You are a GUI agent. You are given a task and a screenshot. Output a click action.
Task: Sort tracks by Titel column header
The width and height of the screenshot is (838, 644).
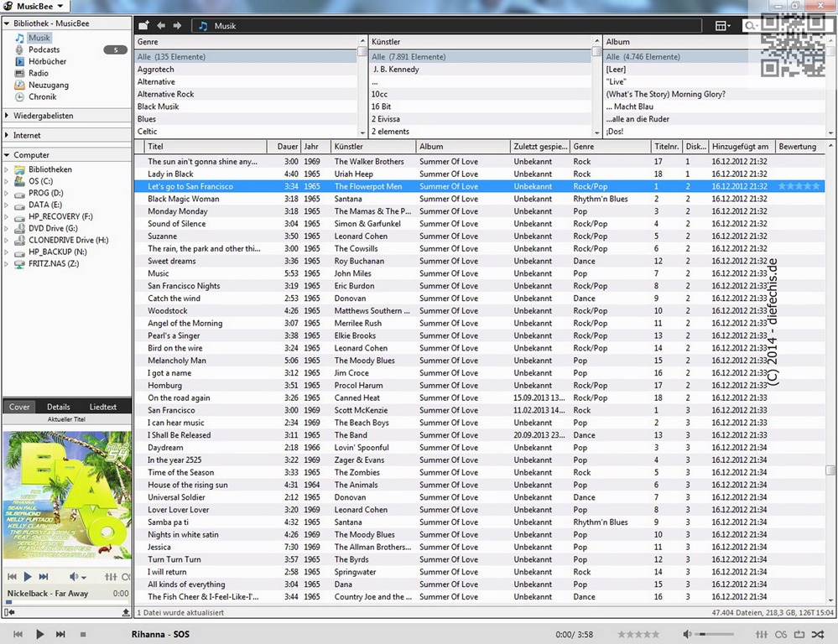206,147
